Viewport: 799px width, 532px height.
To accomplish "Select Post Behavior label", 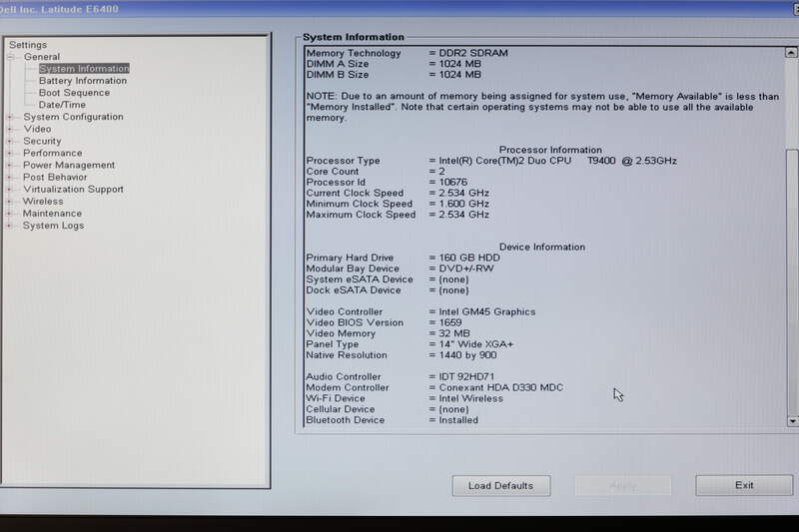I will pos(55,177).
